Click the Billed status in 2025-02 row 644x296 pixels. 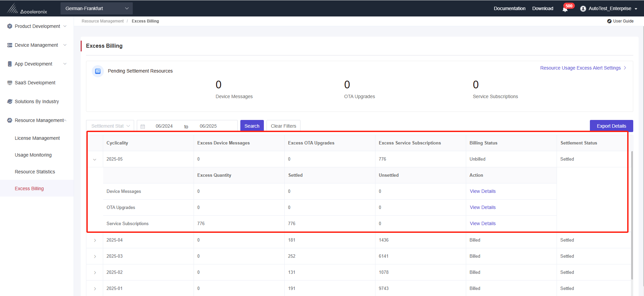pyautogui.click(x=475, y=272)
